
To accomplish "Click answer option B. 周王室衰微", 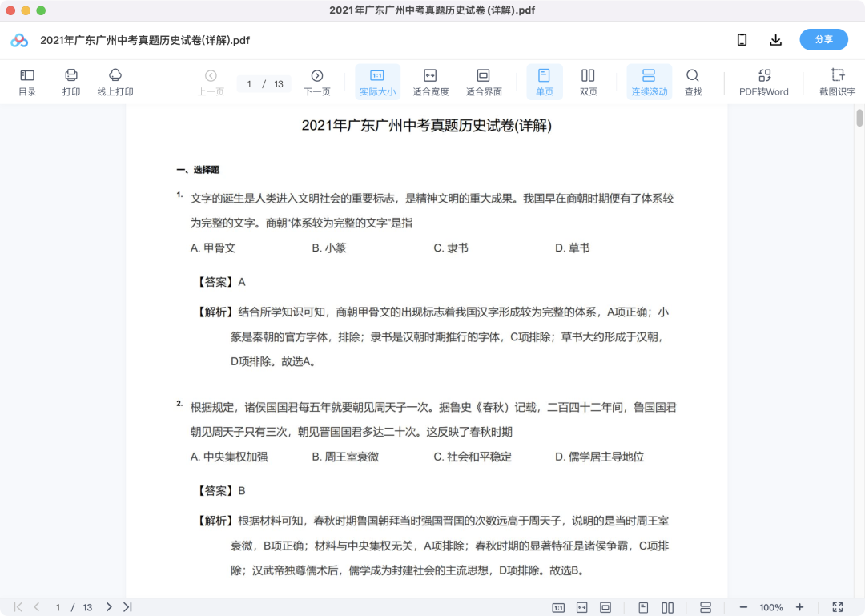I will (345, 457).
